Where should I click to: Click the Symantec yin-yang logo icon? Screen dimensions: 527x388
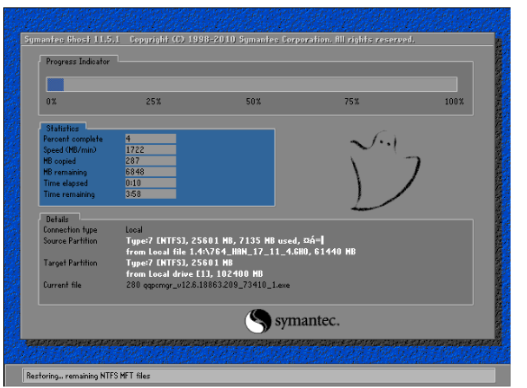click(x=258, y=321)
